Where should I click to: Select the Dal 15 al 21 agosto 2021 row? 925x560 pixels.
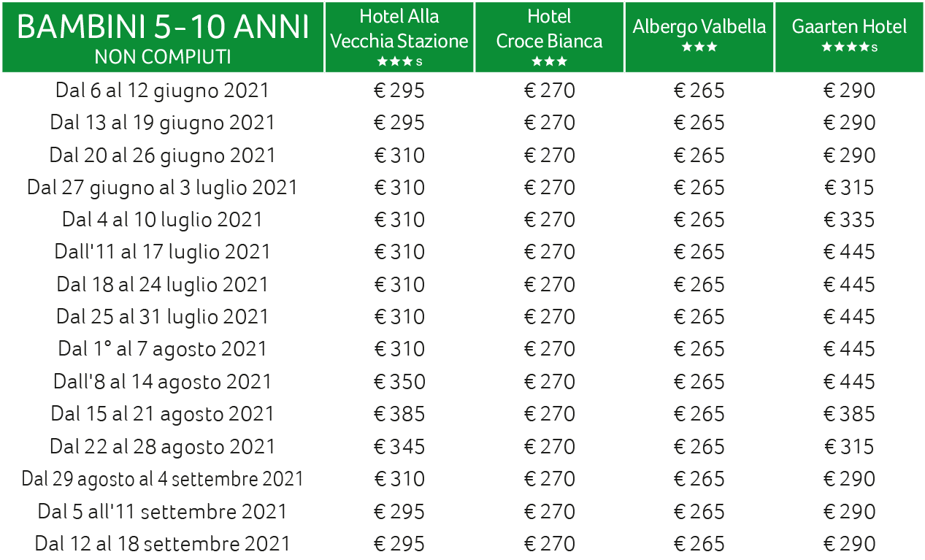[462, 414]
